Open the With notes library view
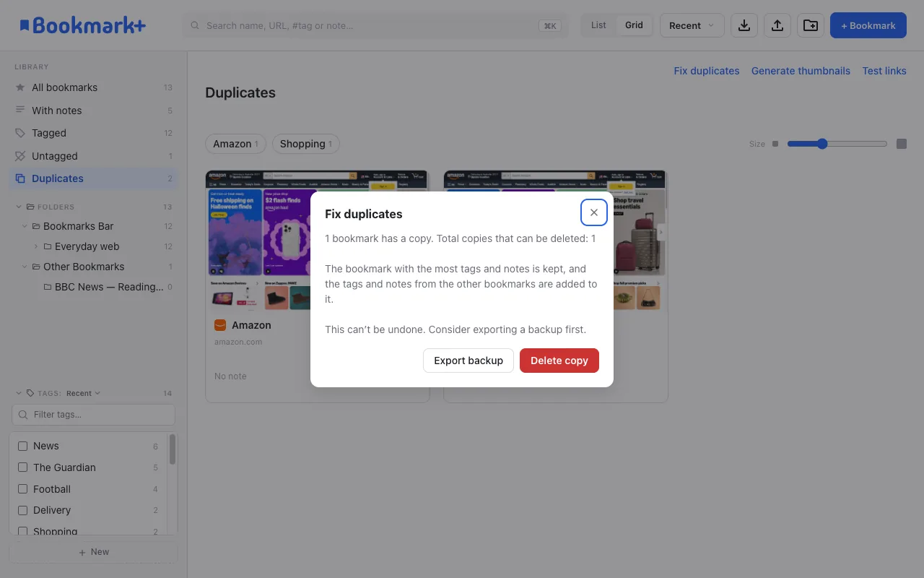Image resolution: width=924 pixels, height=578 pixels. click(94, 111)
